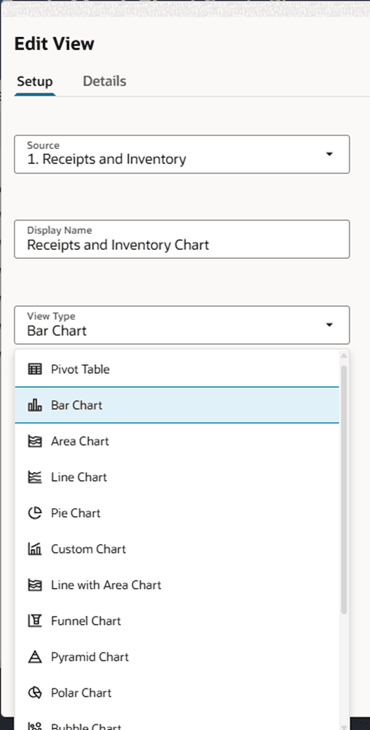Click the Funnel Chart icon
370x730 pixels.
tap(35, 621)
